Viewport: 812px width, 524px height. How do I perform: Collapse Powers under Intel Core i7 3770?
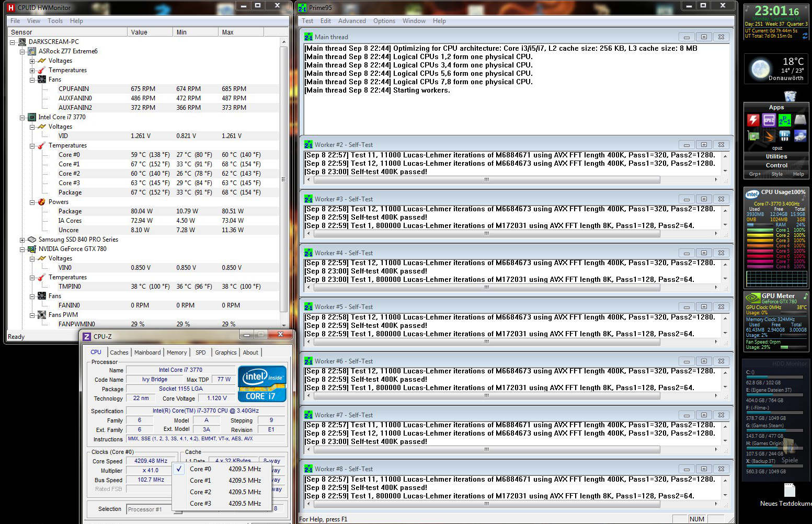pyautogui.click(x=32, y=202)
